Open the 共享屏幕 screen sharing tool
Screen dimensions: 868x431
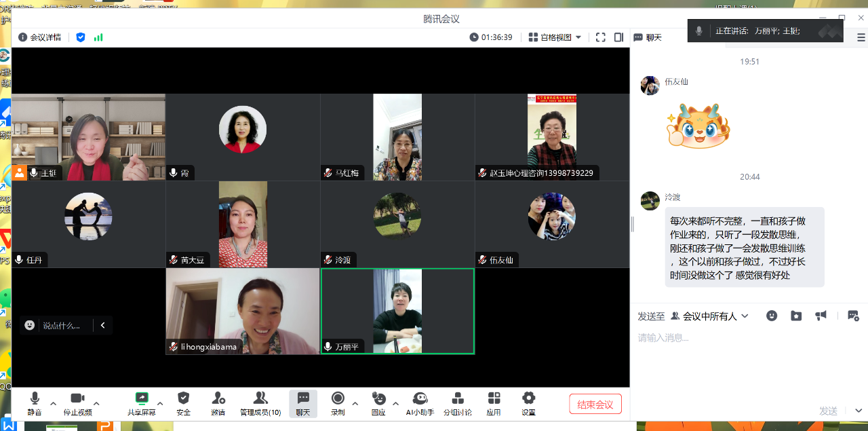[142, 402]
